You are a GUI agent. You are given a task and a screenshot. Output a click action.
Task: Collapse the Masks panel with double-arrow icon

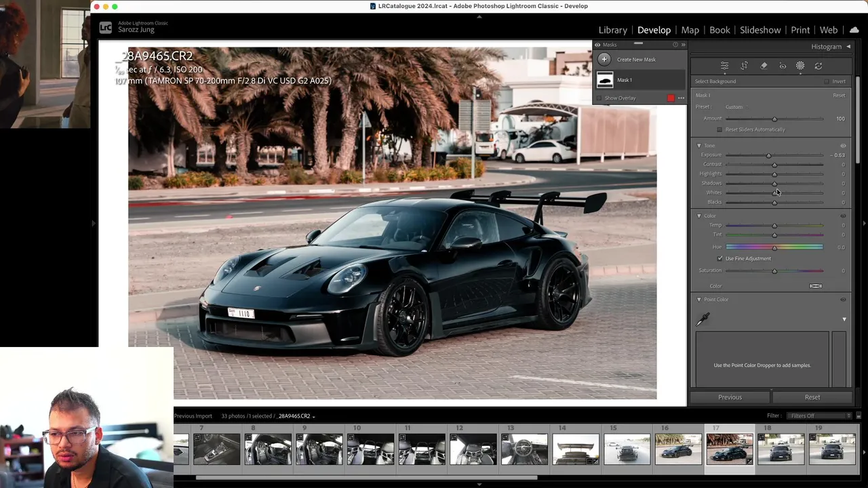(684, 45)
